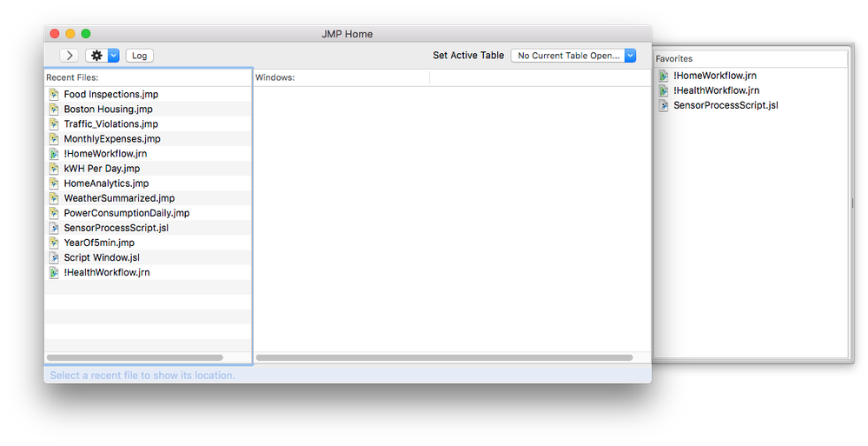Image resolution: width=868 pixels, height=446 pixels.
Task: Click the Boston Housing.jmp file icon
Action: 54,110
